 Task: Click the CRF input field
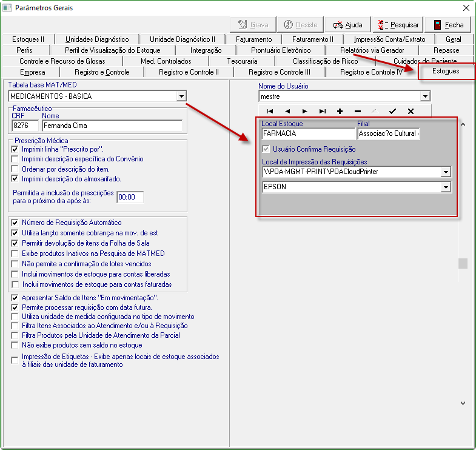(25, 126)
